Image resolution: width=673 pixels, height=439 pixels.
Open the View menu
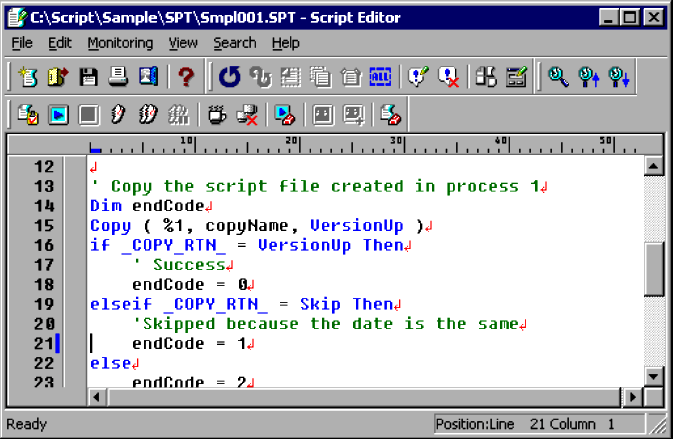click(x=183, y=43)
